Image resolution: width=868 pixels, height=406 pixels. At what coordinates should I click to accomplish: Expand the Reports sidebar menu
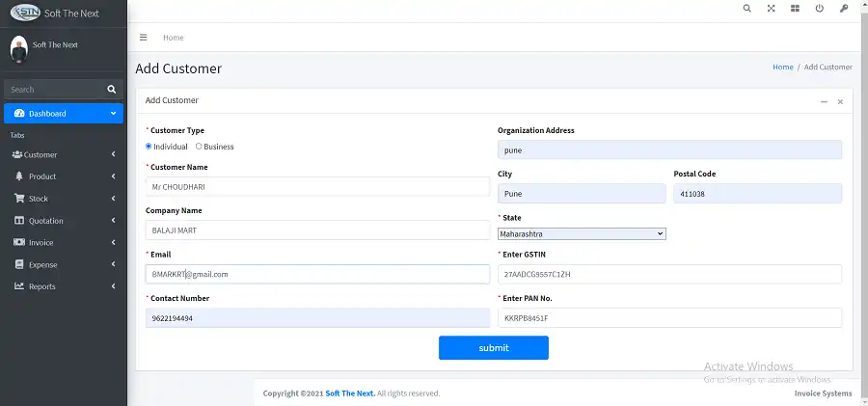(x=63, y=286)
